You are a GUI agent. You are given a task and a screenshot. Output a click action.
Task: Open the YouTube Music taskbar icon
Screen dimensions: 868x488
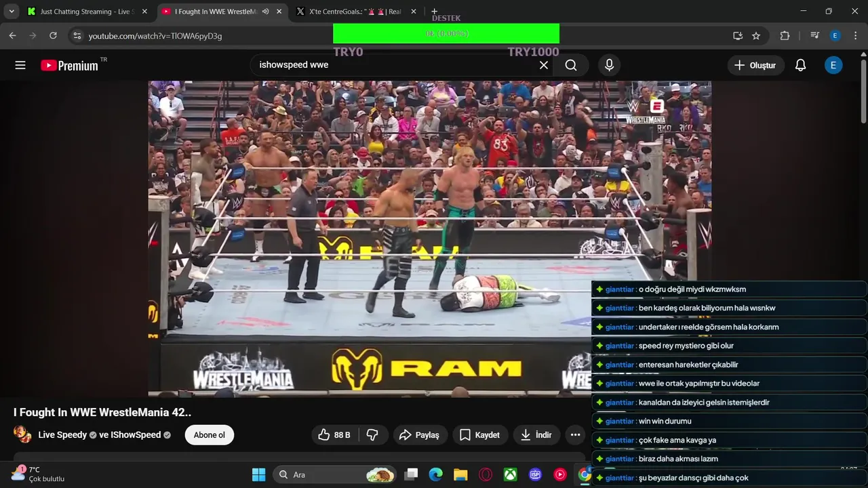560,474
